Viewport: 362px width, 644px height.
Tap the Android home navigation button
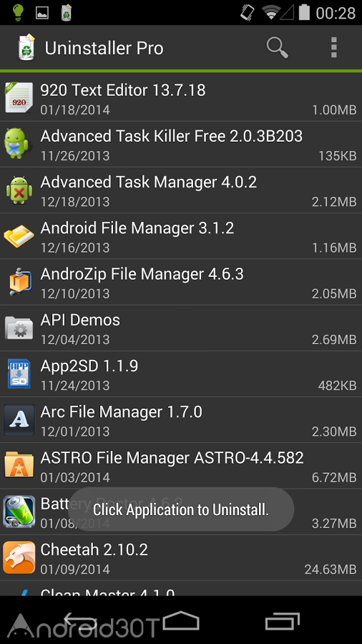[x=181, y=620]
